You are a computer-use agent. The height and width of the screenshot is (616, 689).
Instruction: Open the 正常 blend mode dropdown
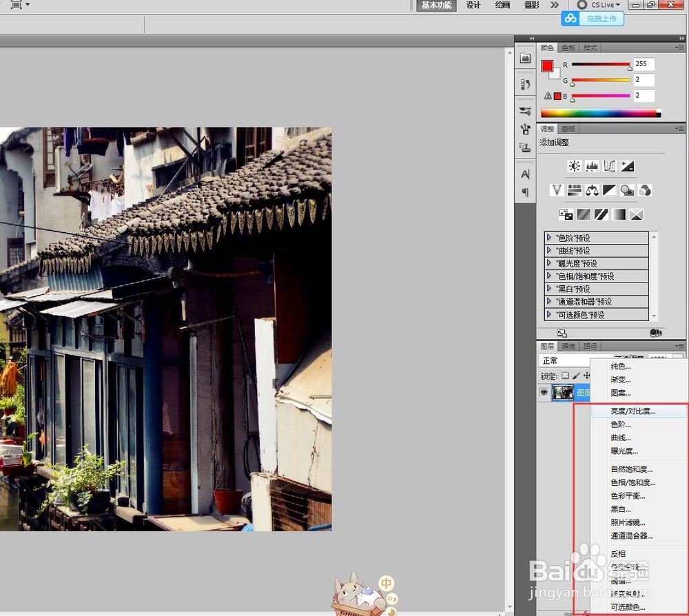(565, 360)
